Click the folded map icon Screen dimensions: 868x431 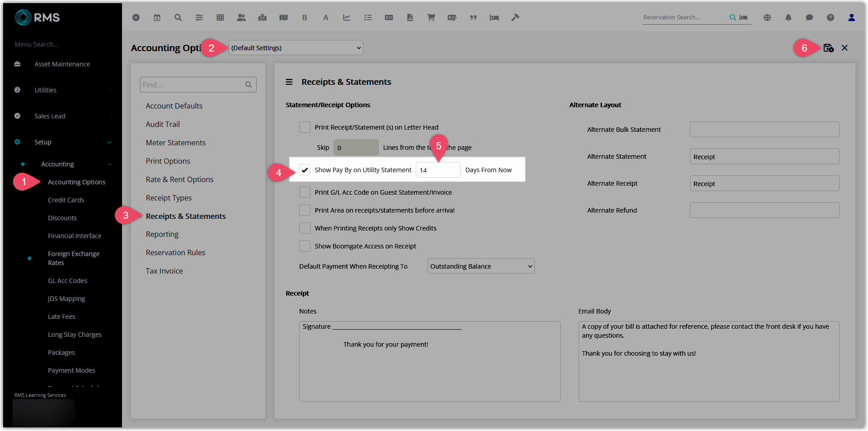pyautogui.click(x=284, y=17)
